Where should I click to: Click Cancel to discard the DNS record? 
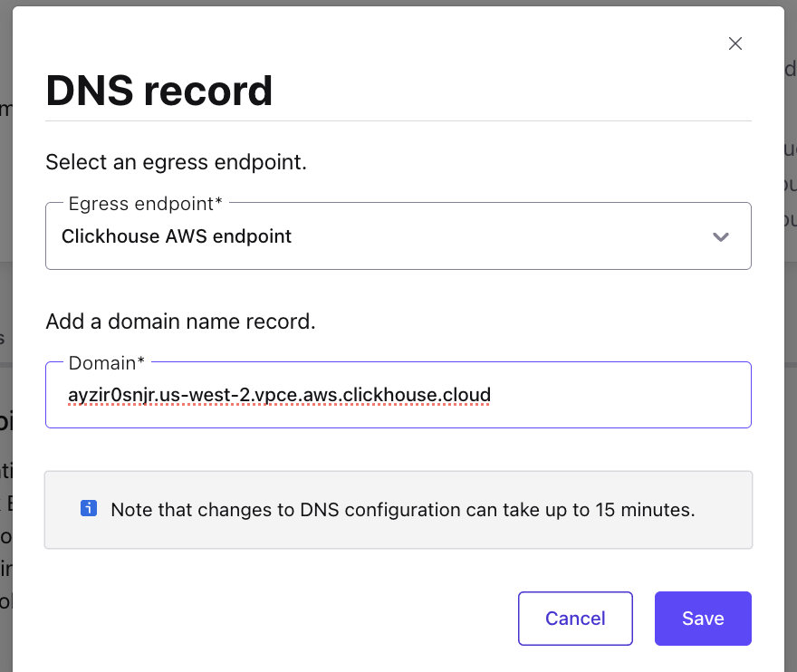pos(575,619)
